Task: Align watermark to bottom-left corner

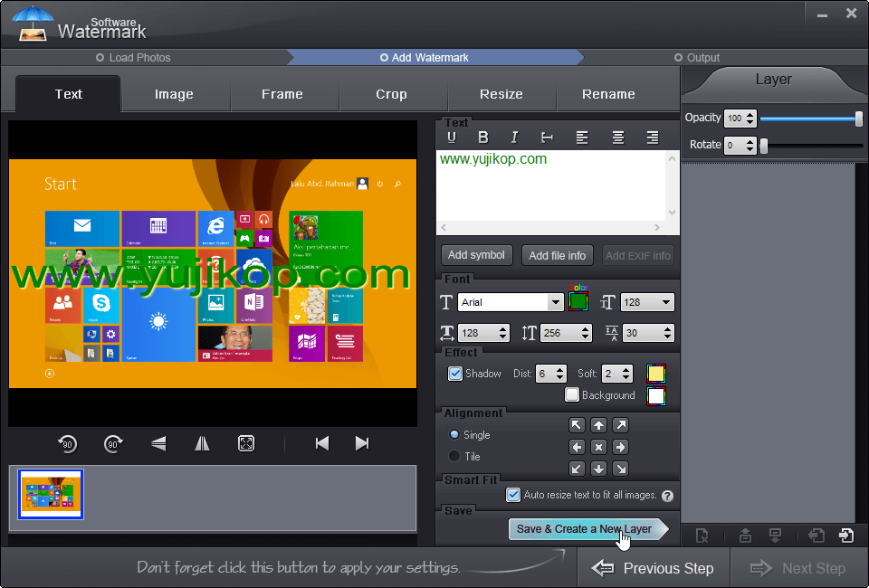Action: click(577, 469)
